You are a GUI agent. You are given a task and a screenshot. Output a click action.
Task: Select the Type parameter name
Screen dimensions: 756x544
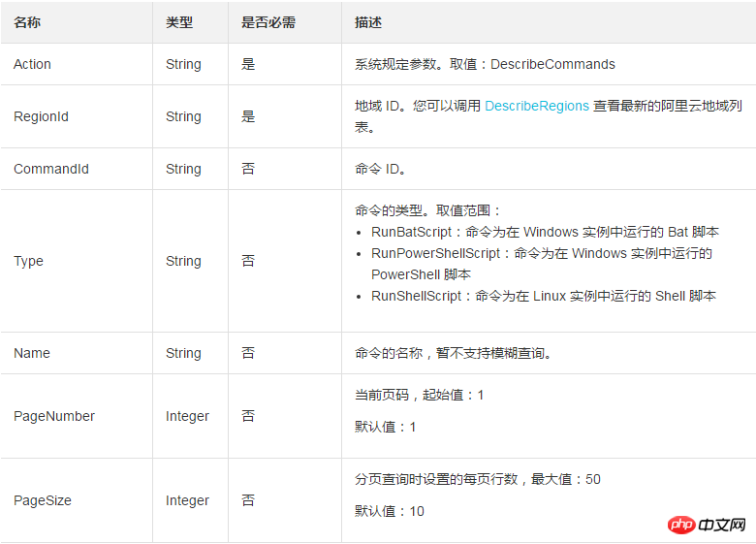pos(28,261)
